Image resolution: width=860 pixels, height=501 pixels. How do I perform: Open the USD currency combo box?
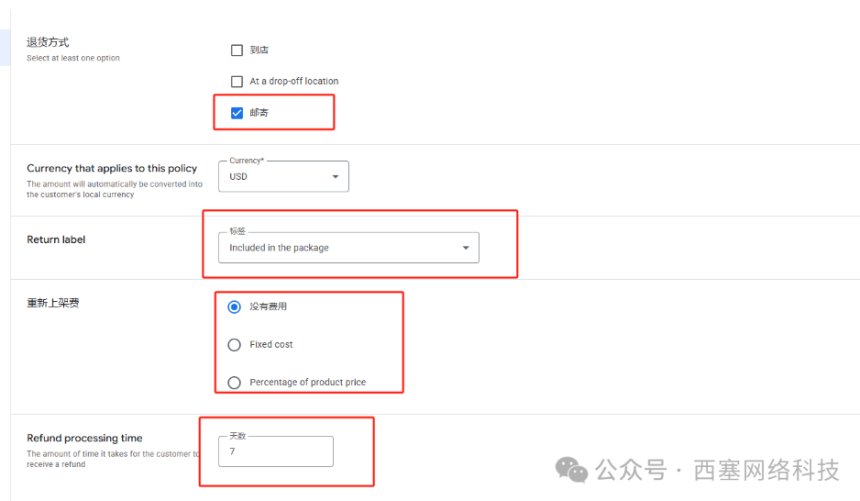pyautogui.click(x=283, y=177)
